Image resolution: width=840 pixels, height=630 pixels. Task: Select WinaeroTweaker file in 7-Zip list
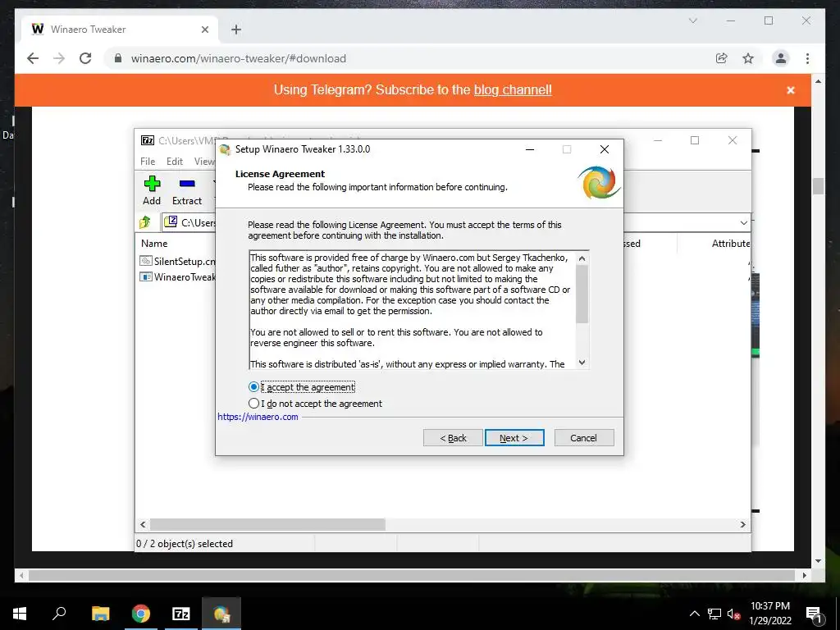tap(178, 277)
